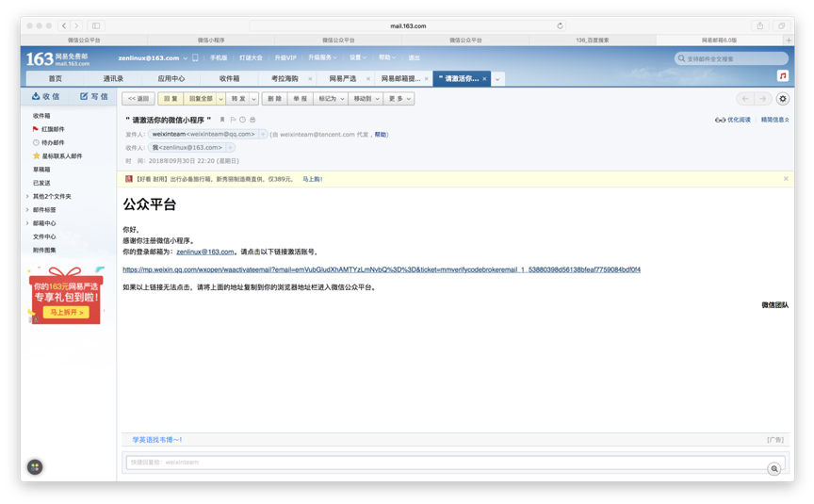Toggle the browser sidebar icon
The height and width of the screenshot is (504, 814).
pos(96,25)
